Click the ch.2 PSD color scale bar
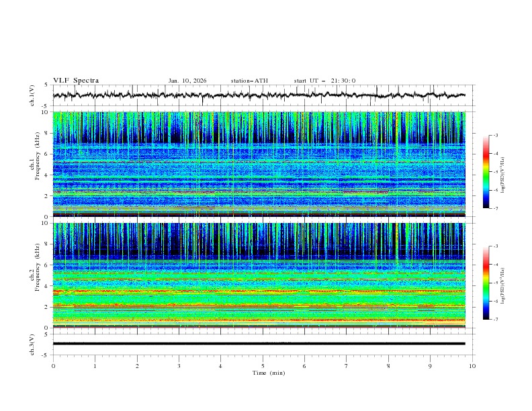This screenshot has height=411, width=532. (x=486, y=283)
